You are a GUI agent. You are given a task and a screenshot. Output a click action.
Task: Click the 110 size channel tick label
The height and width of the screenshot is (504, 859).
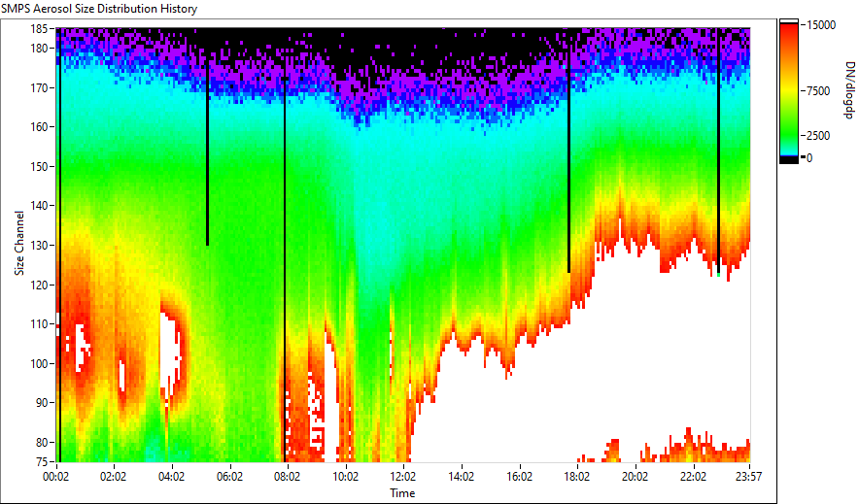(x=40, y=324)
